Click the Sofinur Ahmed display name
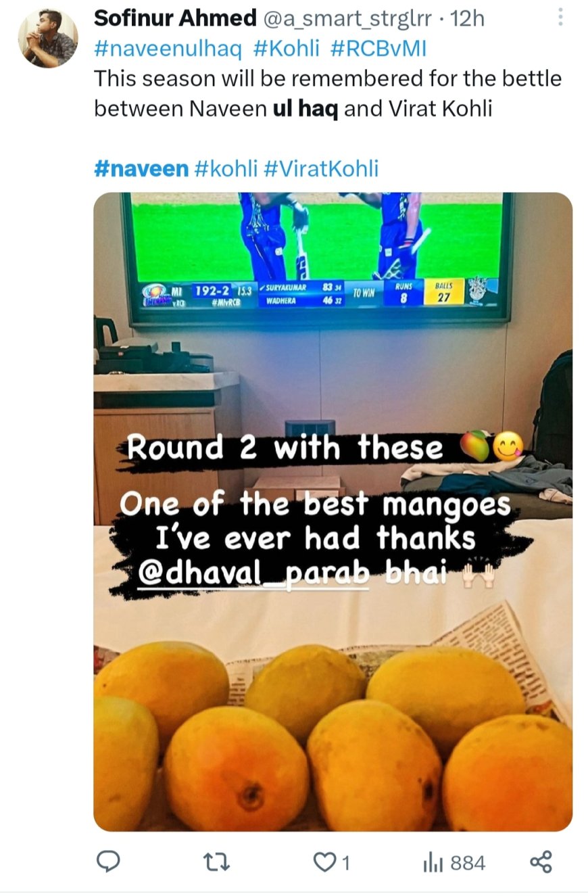The width and height of the screenshot is (588, 896). pos(174,18)
